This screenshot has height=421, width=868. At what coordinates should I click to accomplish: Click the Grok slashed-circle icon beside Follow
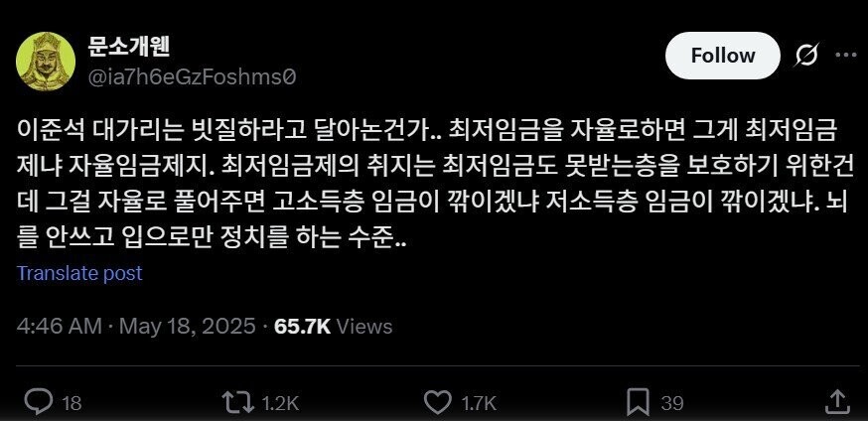pos(806,56)
